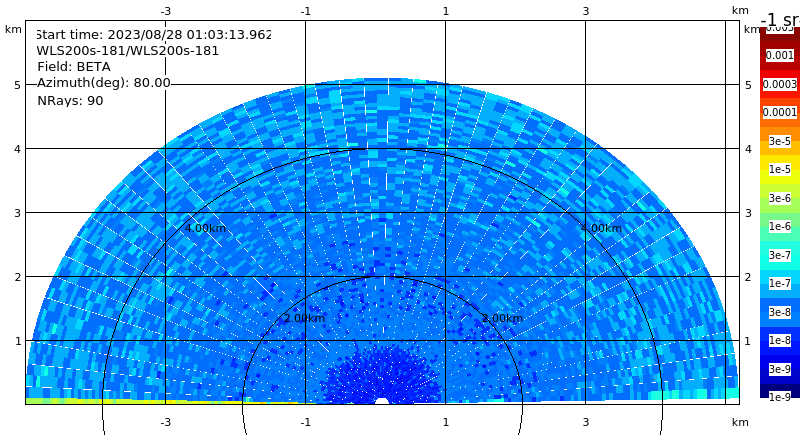The height and width of the screenshot is (435, 800).
Task: Select the 3e-7 color scale label
Action: tap(780, 255)
